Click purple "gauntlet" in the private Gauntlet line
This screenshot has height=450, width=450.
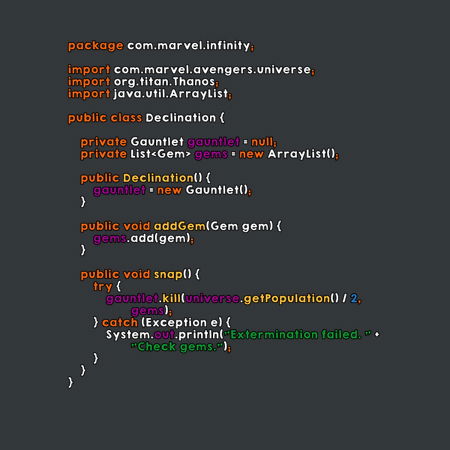click(x=213, y=142)
